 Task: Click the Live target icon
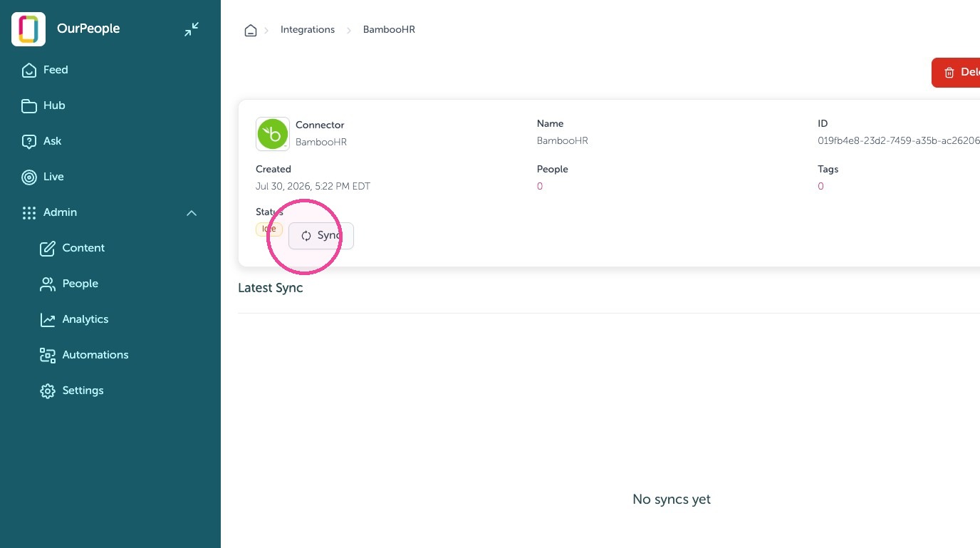tap(29, 177)
